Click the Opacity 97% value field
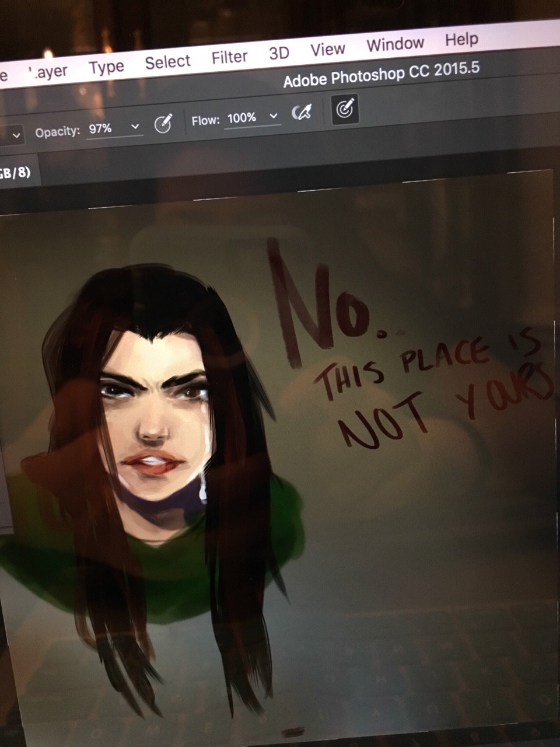This screenshot has height=747, width=560. point(101,128)
